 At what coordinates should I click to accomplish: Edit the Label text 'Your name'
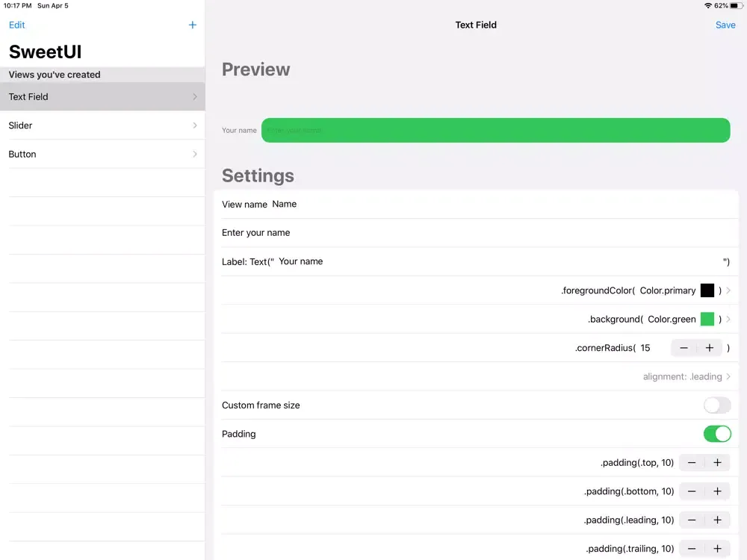[x=498, y=261]
